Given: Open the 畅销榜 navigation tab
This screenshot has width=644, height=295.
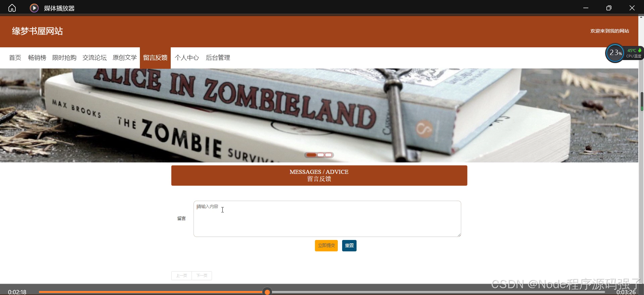Looking at the screenshot, I should [37, 58].
